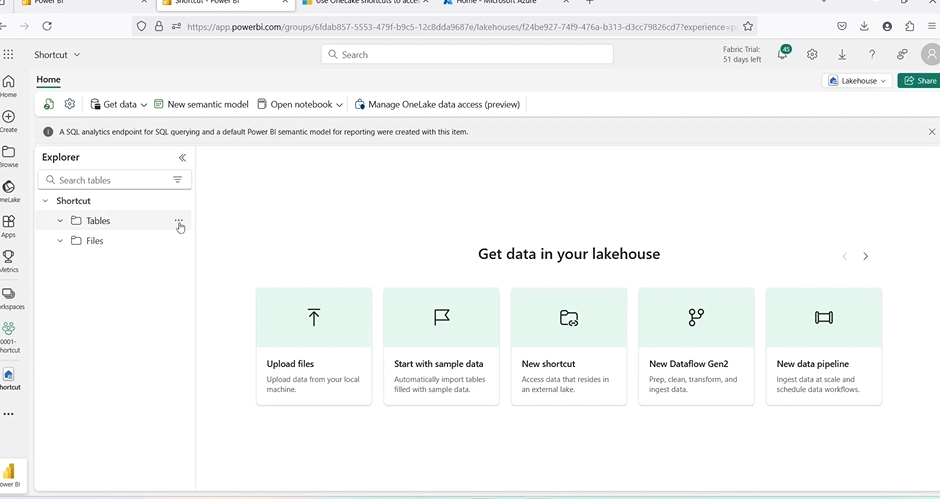Screen dimensions: 940x499
Task: Dismiss the SQL analytics endpoint info banner
Action: point(932,132)
